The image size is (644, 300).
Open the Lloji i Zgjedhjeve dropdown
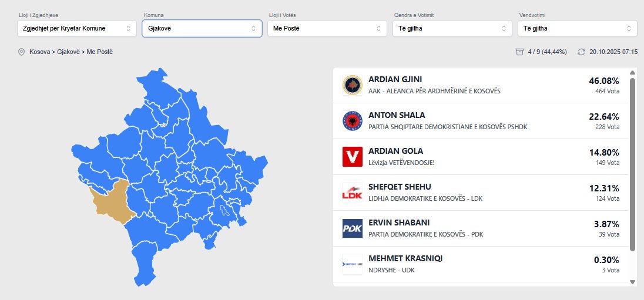(x=77, y=28)
